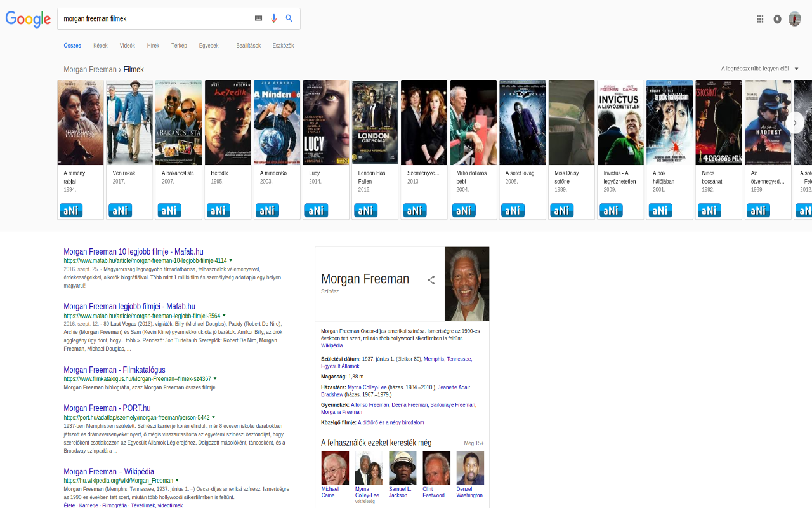Viewport: 812px width, 508px height.
Task: Click the aNi badge under Invictus
Action: point(611,210)
